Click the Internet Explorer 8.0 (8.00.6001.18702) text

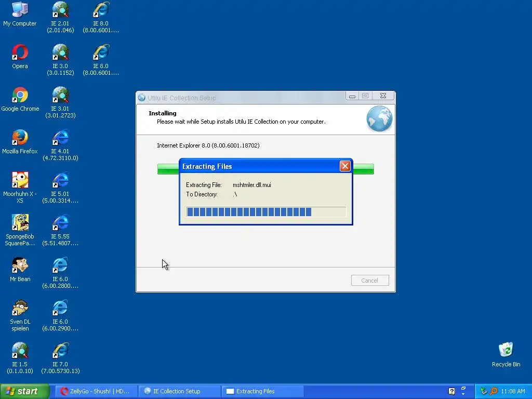(x=208, y=145)
